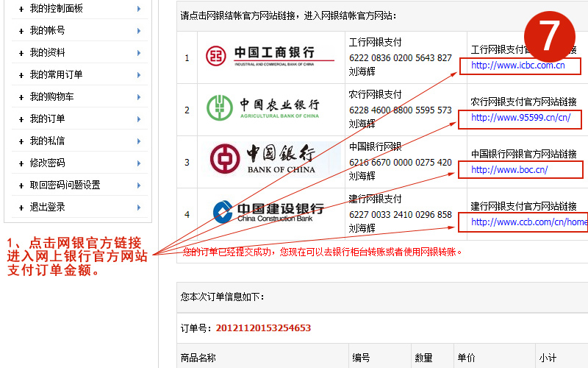Open 我的私信 sidebar entry
The height and width of the screenshot is (368, 588).
coord(47,141)
